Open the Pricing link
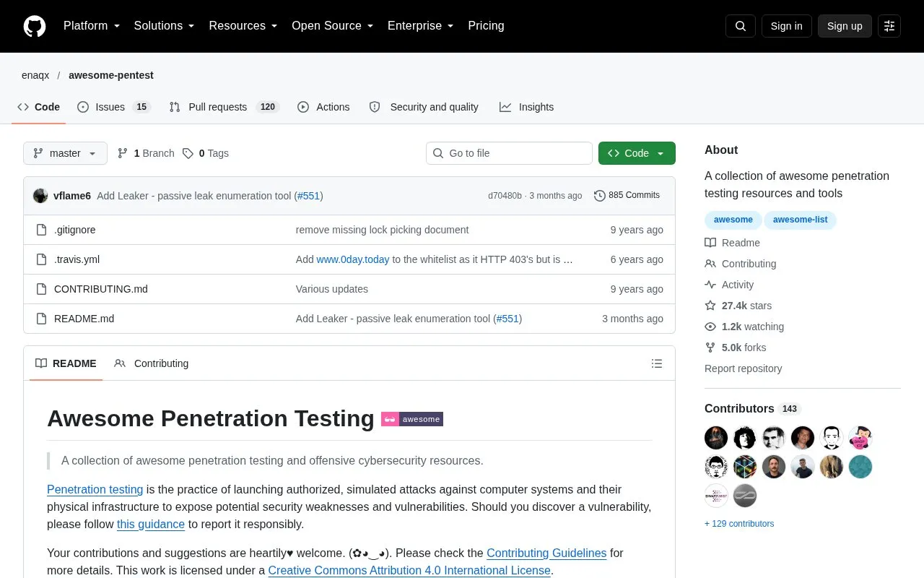The width and height of the screenshot is (924, 578). pos(486,26)
